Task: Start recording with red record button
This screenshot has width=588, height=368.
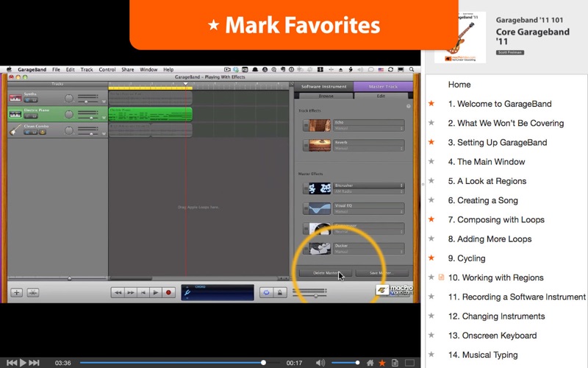Action: [168, 292]
